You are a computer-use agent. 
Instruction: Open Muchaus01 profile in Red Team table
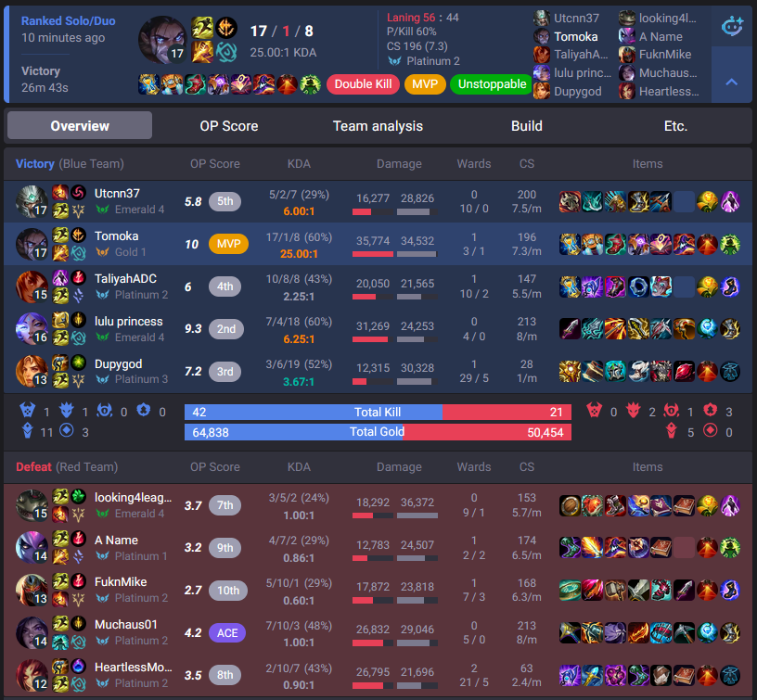126,624
